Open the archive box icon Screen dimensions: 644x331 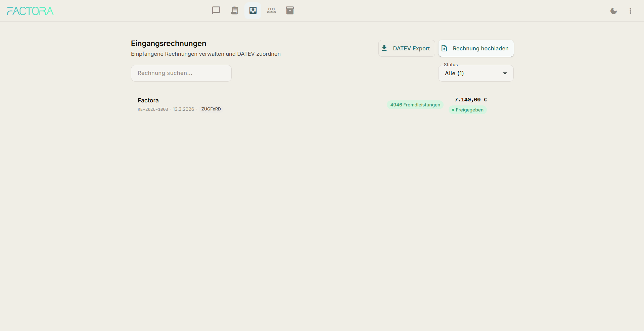coord(290,10)
